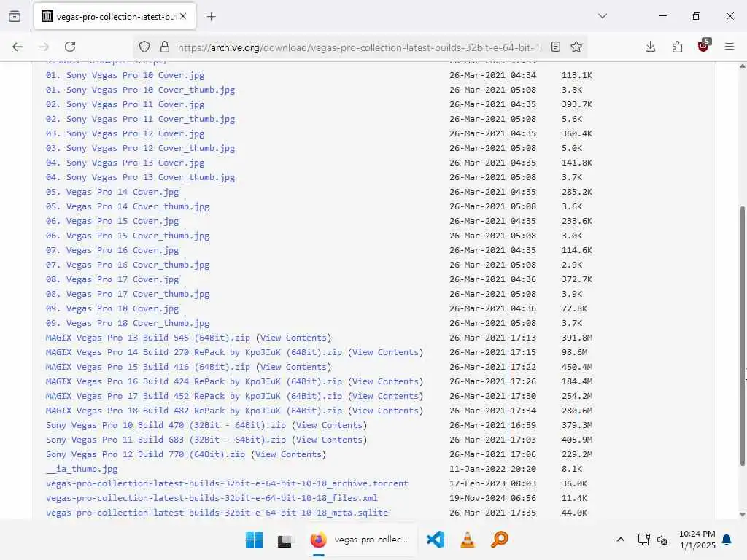Launch Visual Studio Code from taskbar
The height and width of the screenshot is (560, 747).
[x=436, y=540]
